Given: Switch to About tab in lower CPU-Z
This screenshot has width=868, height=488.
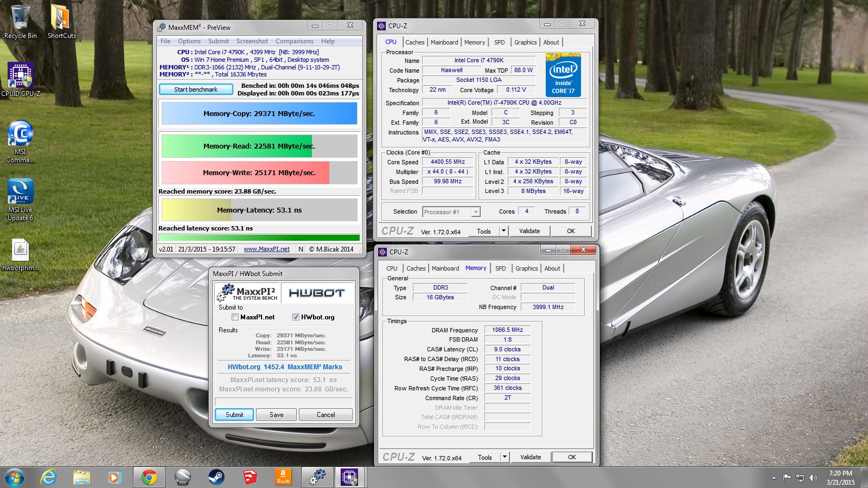Looking at the screenshot, I should point(552,268).
